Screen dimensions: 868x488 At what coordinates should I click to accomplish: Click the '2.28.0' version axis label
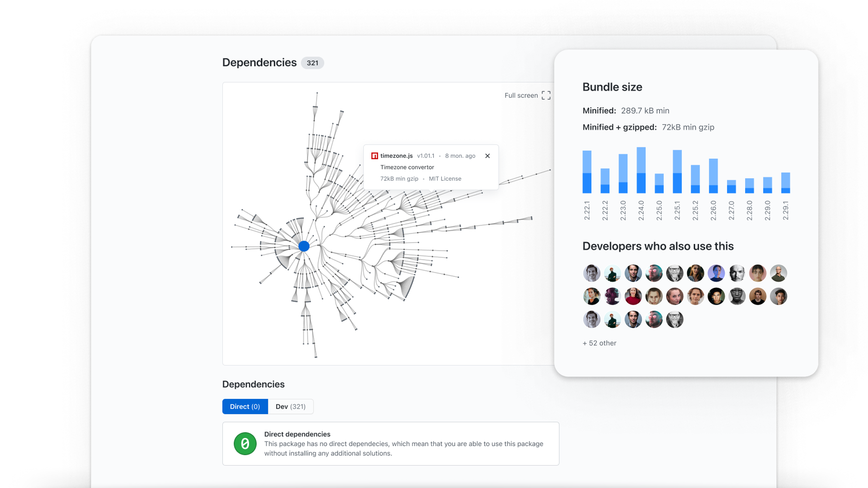[749, 211]
